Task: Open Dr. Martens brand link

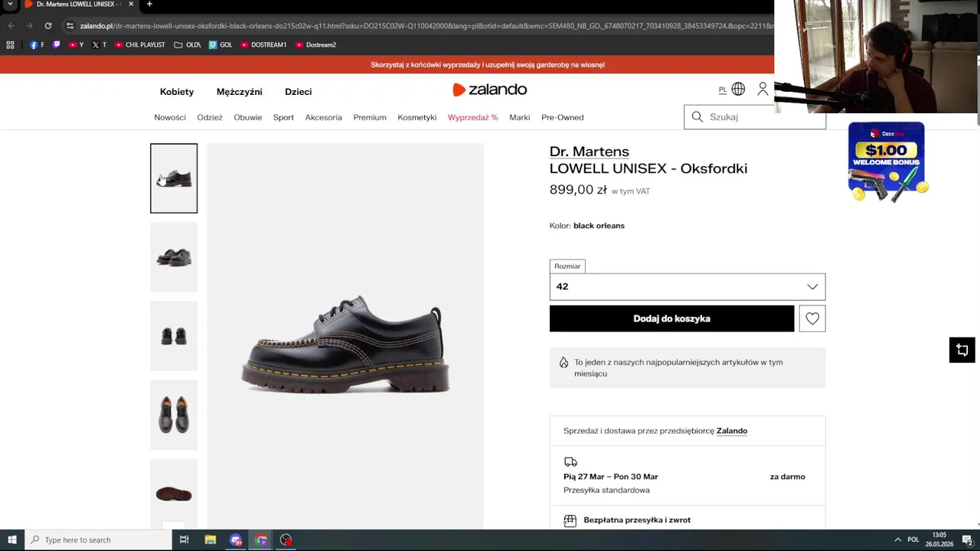Action: 590,152
